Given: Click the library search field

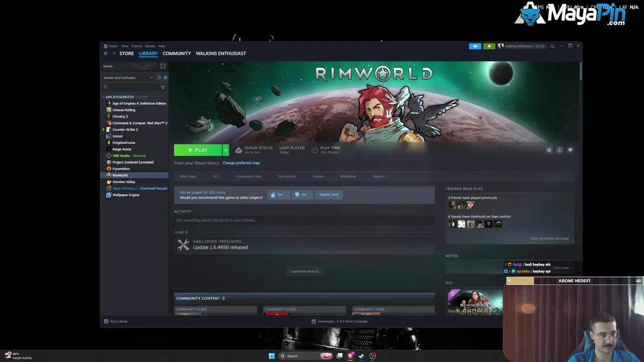Looking at the screenshot, I should tap(131, 87).
